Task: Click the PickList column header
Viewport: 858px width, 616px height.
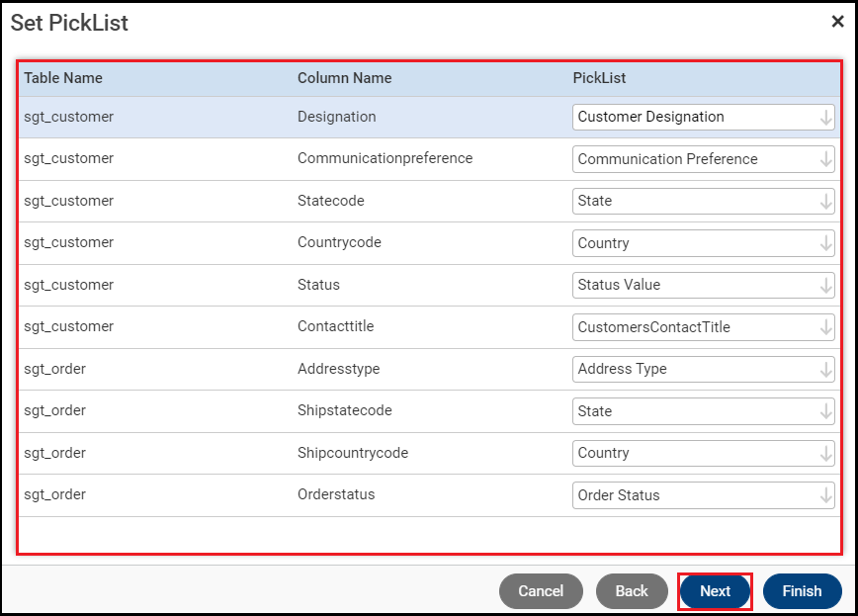Action: pos(599,78)
